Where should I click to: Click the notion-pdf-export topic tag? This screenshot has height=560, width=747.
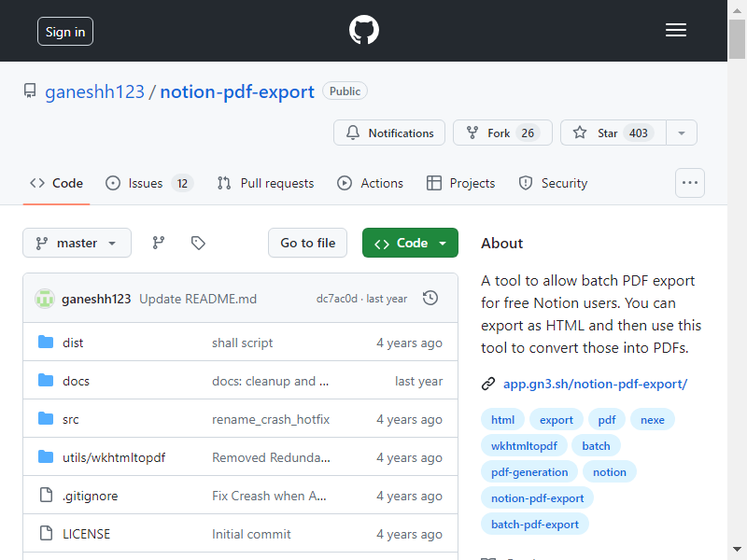(538, 498)
